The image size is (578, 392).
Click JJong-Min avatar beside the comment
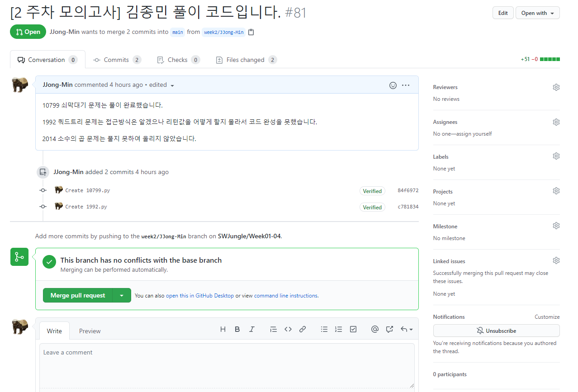coord(19,85)
